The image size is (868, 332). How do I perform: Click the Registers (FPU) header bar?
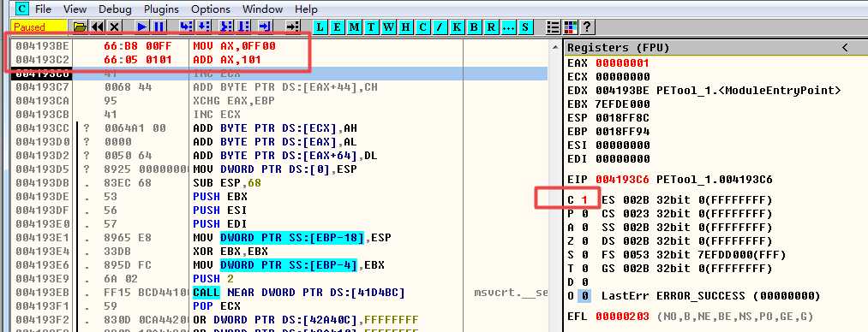715,48
